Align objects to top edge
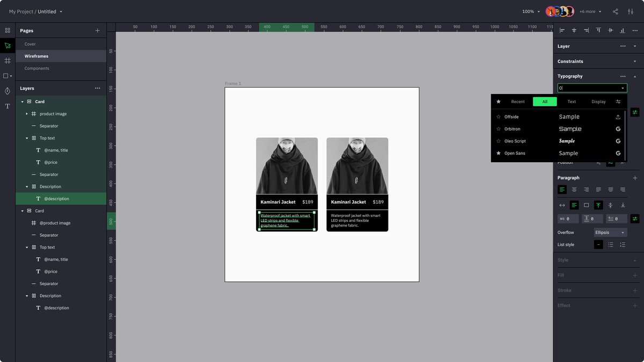644x362 pixels. click(x=598, y=31)
